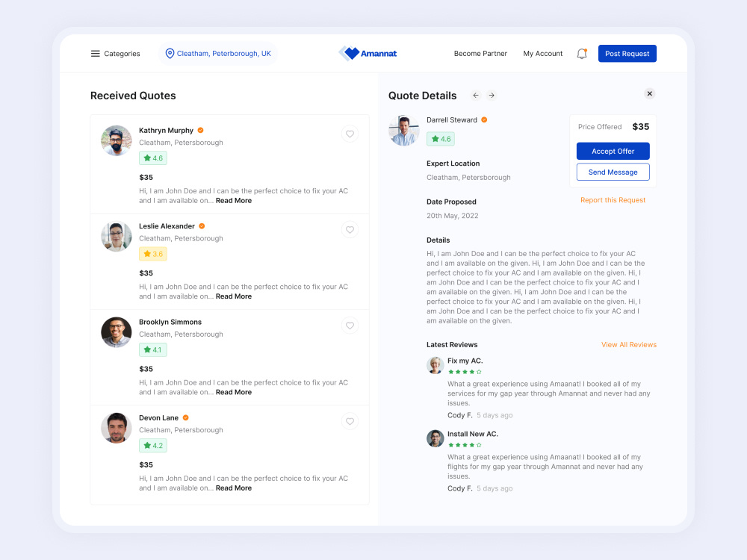Click Darrell Steward's verified badge
747x560 pixels.
click(484, 119)
